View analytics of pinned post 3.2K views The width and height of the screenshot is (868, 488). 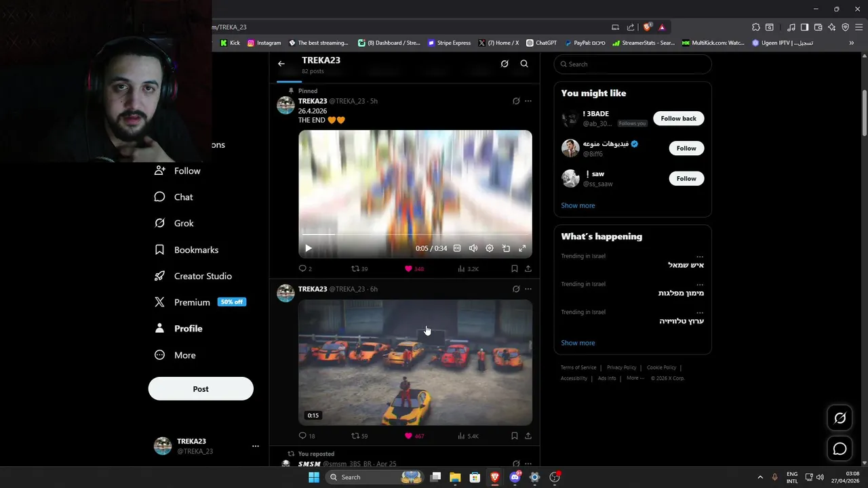tap(468, 269)
